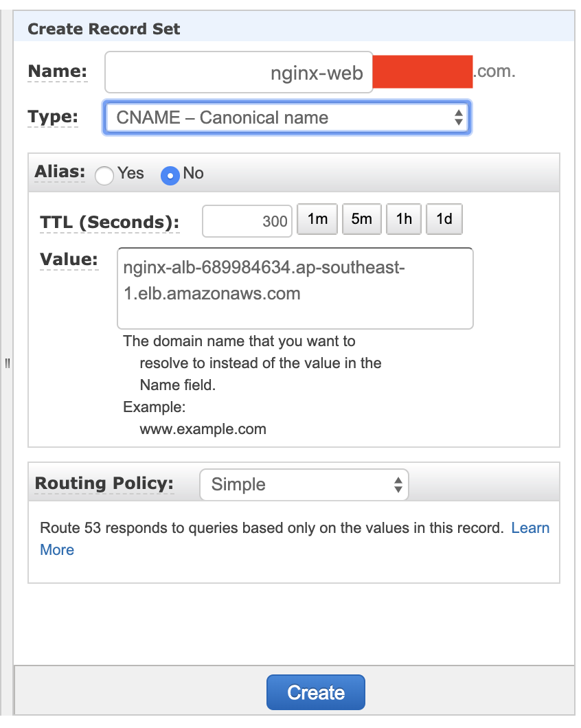This screenshot has height=728, width=581.
Task: Click the panel resize handle on left edge
Action: coord(8,363)
